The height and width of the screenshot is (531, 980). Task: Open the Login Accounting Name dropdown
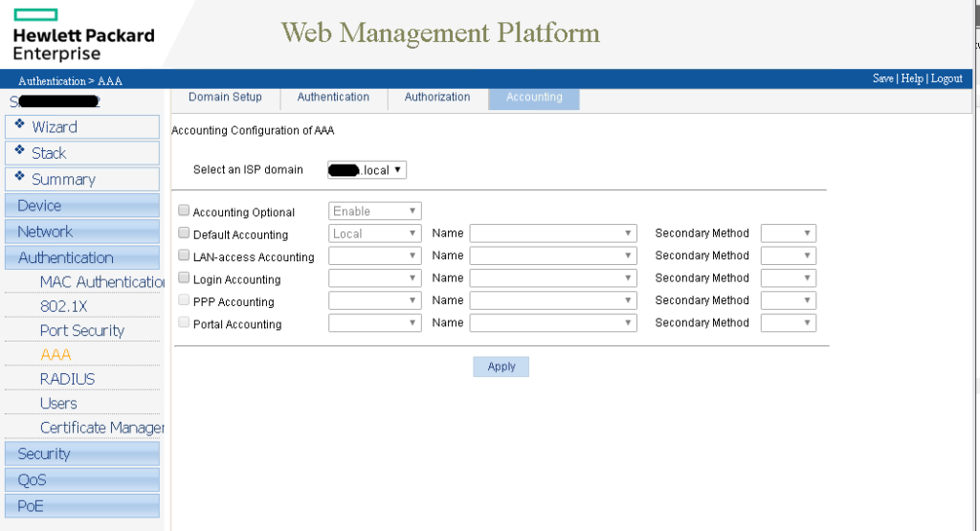552,278
